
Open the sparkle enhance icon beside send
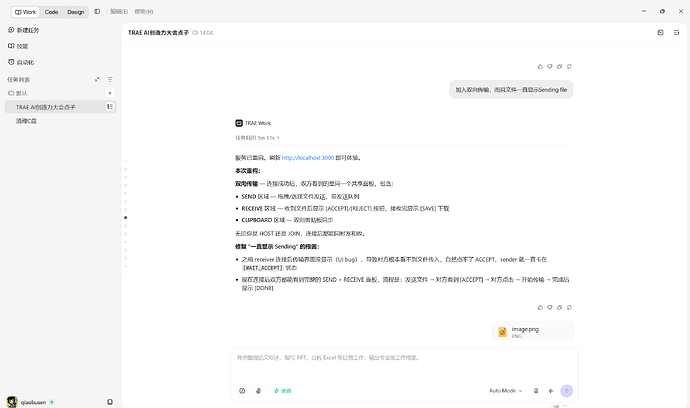coord(551,390)
